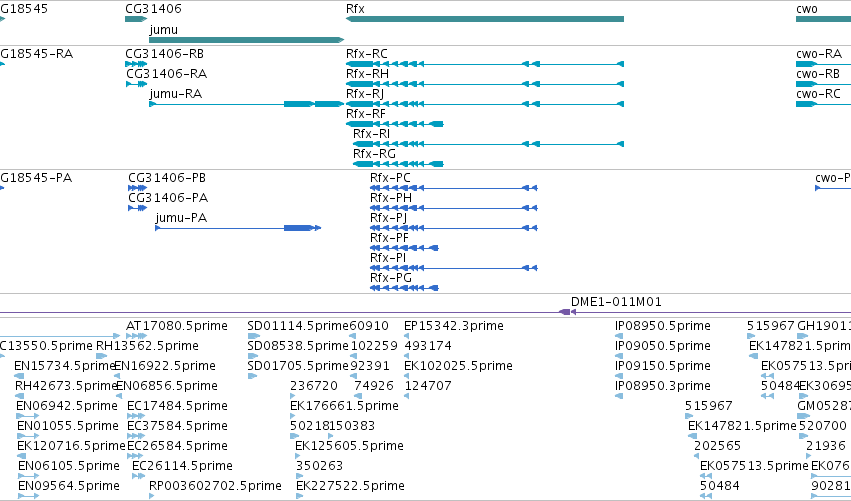Select the cwo-RB transcript label
The image size is (851, 501).
pyautogui.click(x=818, y=74)
